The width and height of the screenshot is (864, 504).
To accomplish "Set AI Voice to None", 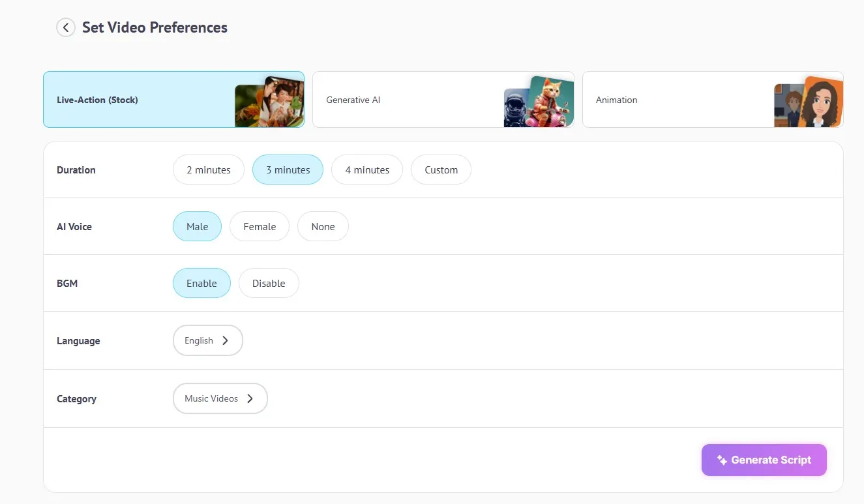I will tap(323, 226).
